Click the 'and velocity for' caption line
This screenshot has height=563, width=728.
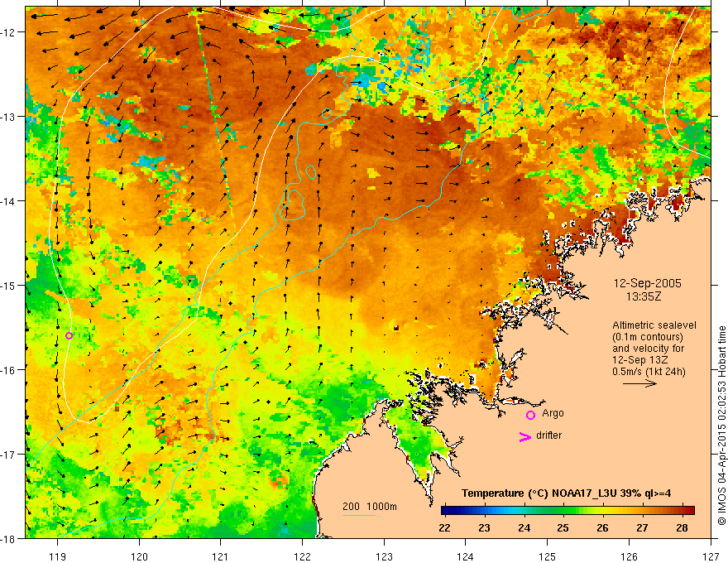pyautogui.click(x=648, y=349)
